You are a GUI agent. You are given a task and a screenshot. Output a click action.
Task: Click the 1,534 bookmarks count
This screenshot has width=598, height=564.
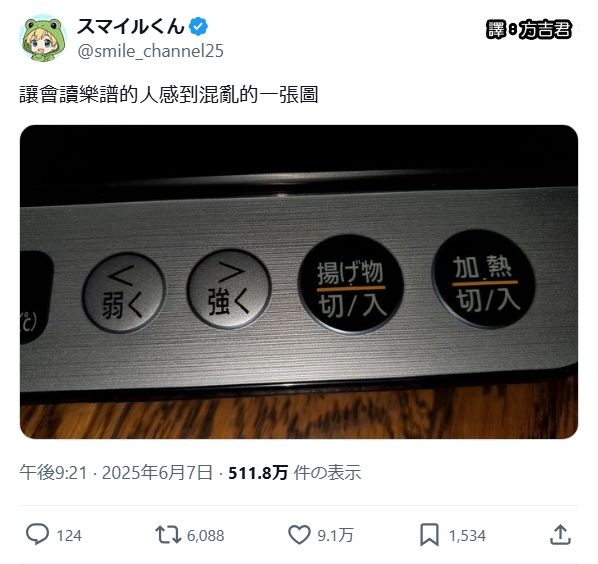coord(467,535)
